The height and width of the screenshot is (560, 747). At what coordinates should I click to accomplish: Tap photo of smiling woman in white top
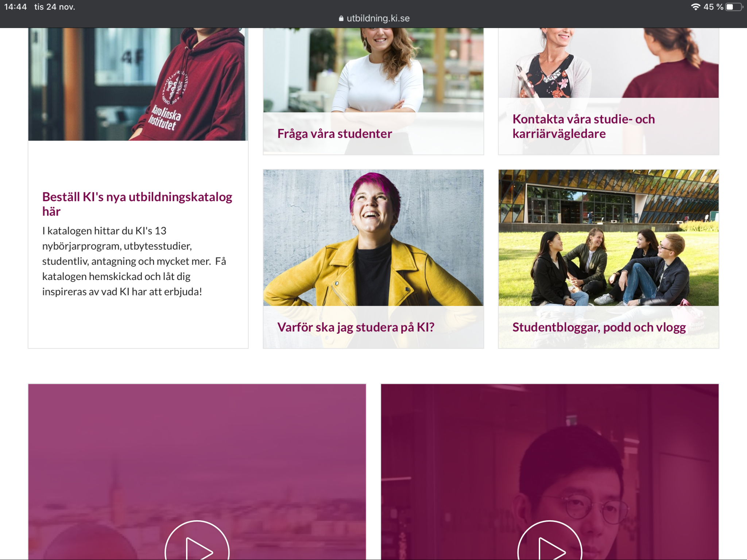[x=373, y=70]
